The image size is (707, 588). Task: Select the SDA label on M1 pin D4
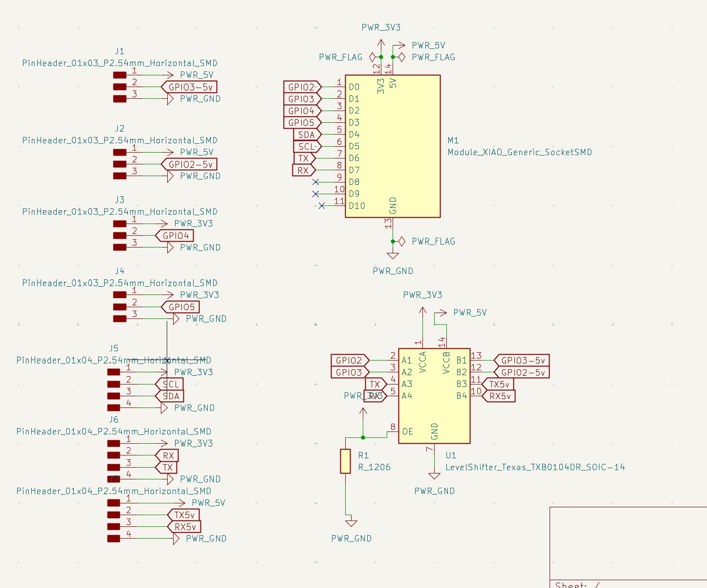click(x=308, y=135)
